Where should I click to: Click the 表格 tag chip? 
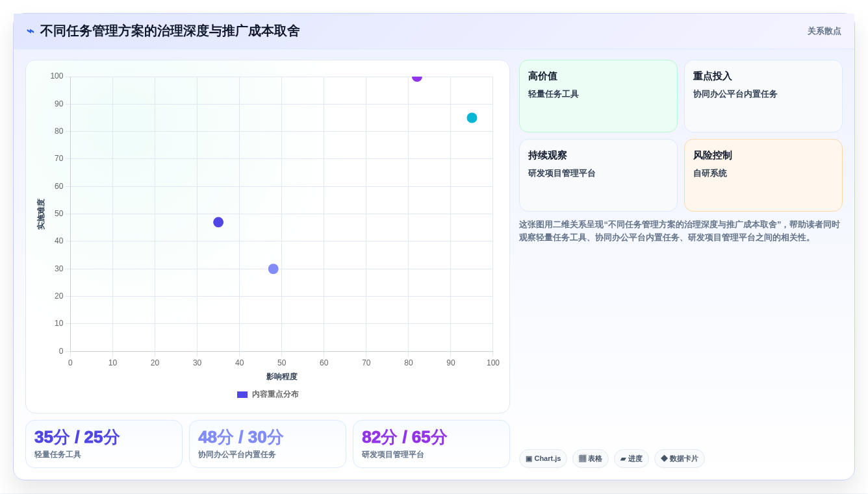click(591, 459)
